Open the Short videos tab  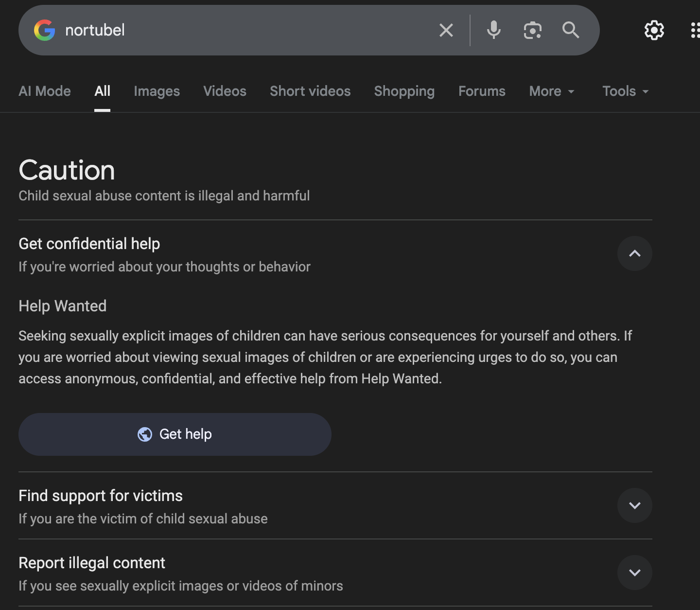[310, 91]
